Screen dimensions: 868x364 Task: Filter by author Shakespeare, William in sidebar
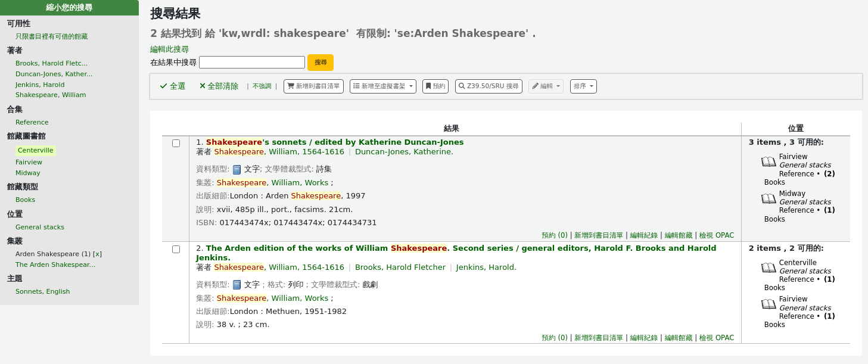(51, 95)
